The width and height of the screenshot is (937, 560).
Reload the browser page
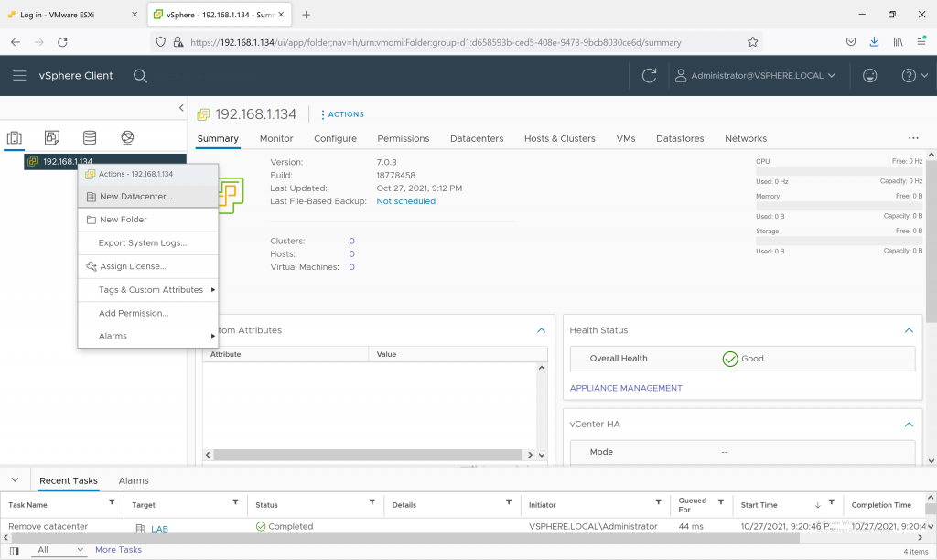click(x=62, y=42)
